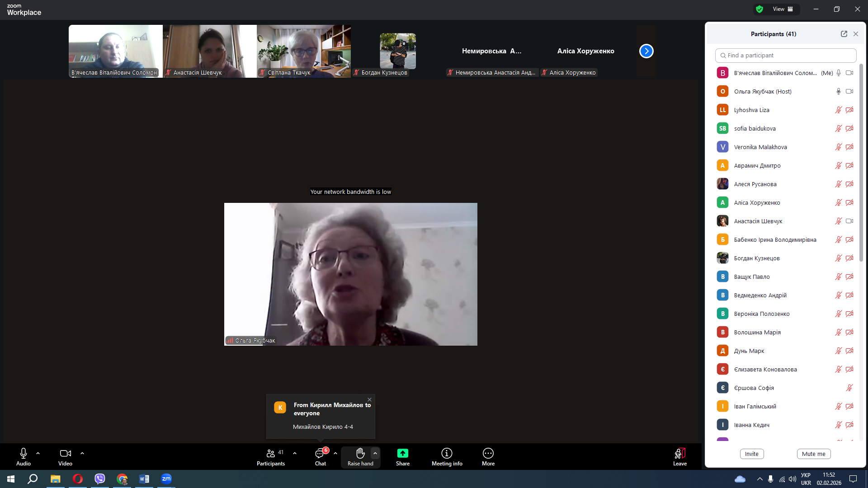The height and width of the screenshot is (488, 868).
Task: Open the View layout menu
Action: (783, 9)
